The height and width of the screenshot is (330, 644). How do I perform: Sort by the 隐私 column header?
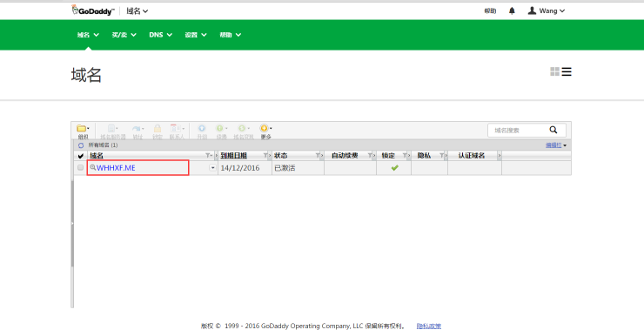pos(424,156)
